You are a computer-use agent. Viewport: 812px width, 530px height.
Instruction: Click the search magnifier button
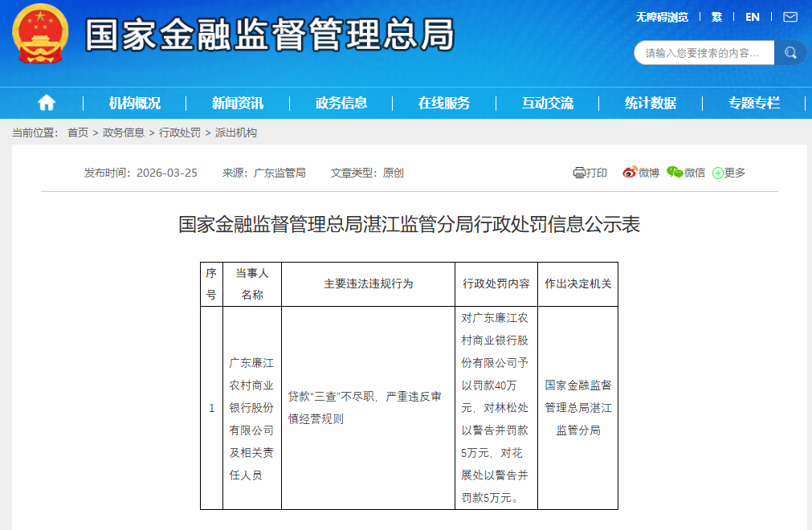tap(790, 52)
